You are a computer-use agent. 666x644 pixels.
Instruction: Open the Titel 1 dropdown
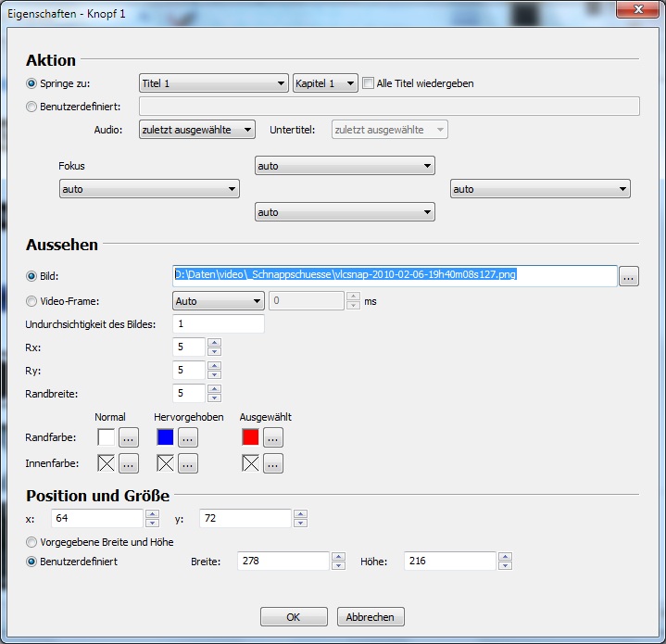point(213,83)
